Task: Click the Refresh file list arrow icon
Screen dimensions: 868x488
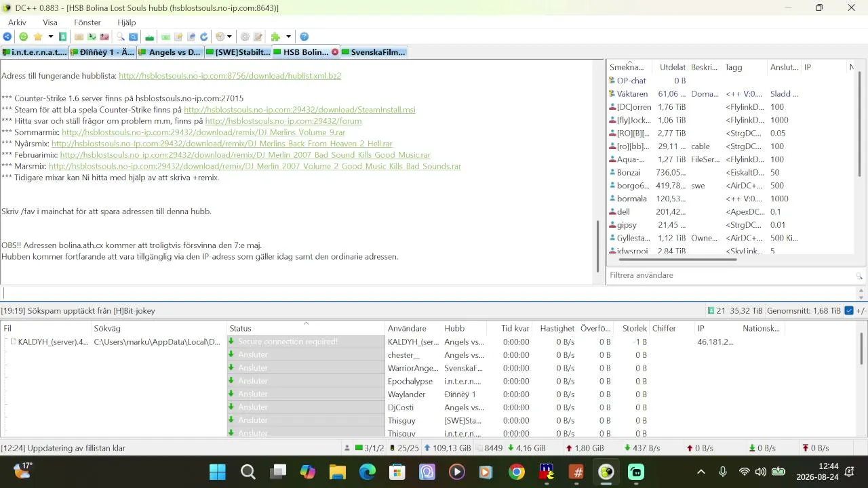Action: point(203,37)
